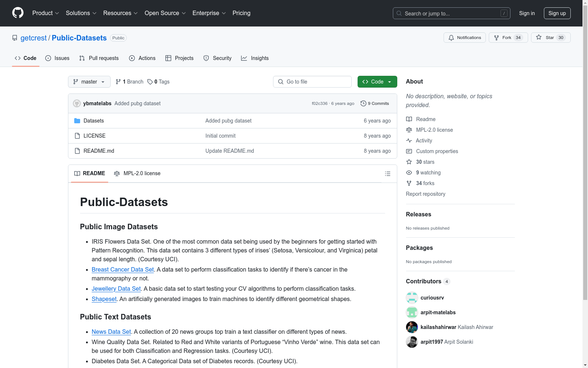Switch to the Pull requests tab
The image size is (588, 368).
tap(99, 58)
